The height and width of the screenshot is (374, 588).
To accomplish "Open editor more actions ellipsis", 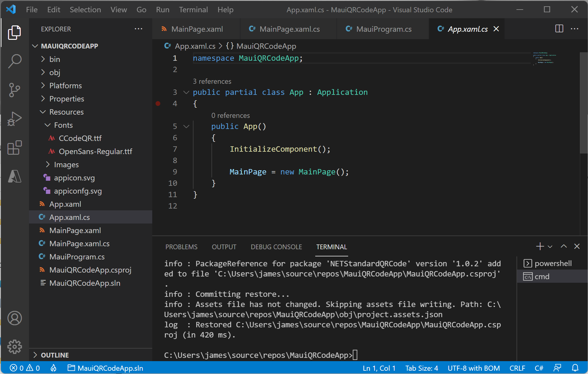I will [x=575, y=29].
